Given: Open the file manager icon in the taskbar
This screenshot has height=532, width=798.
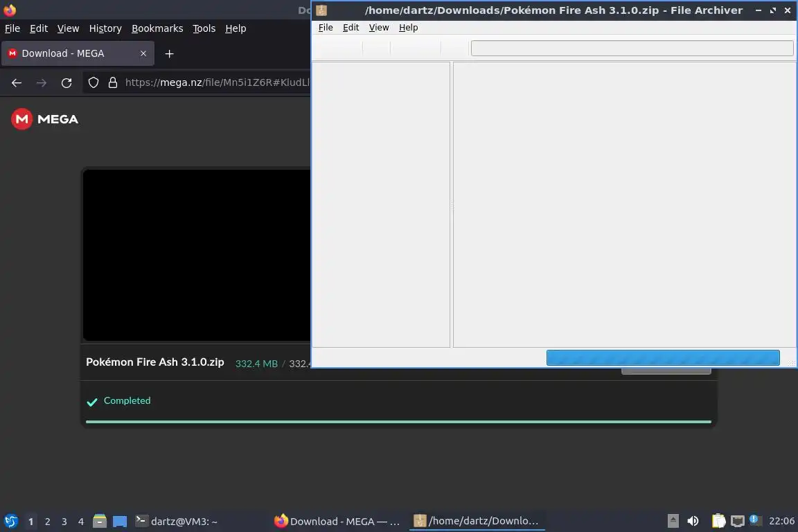Looking at the screenshot, I should pyautogui.click(x=100, y=521).
